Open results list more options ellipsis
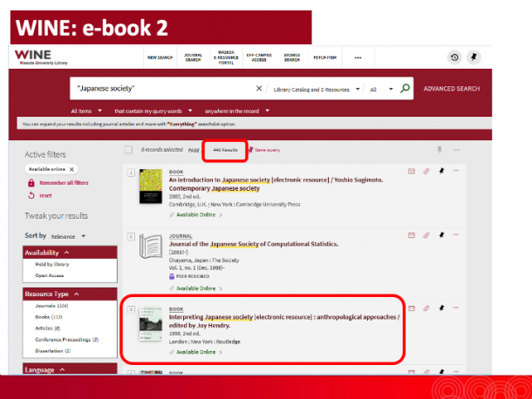 (x=457, y=150)
